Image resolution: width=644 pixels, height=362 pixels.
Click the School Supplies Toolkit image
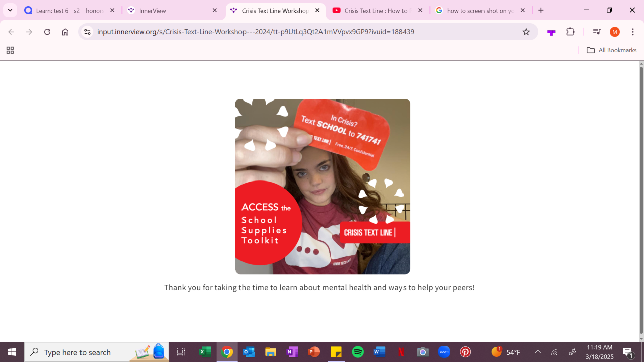323,186
